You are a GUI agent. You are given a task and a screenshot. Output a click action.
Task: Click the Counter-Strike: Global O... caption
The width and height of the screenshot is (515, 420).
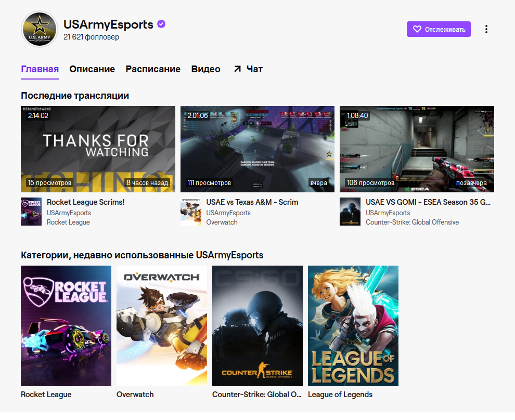pos(257,395)
